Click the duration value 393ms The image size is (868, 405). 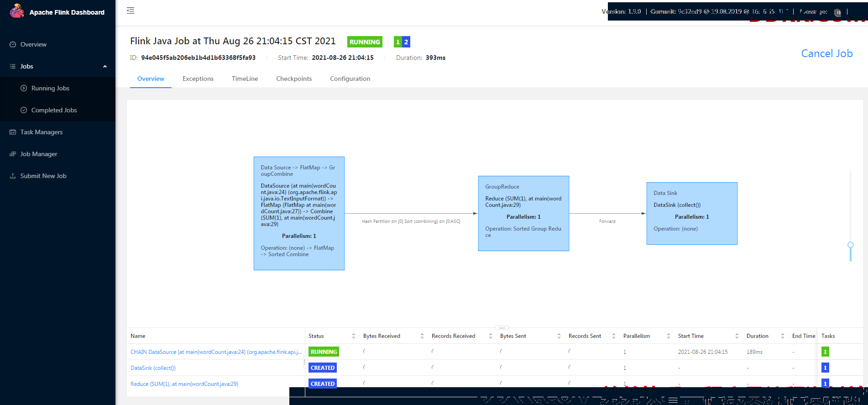click(x=435, y=58)
